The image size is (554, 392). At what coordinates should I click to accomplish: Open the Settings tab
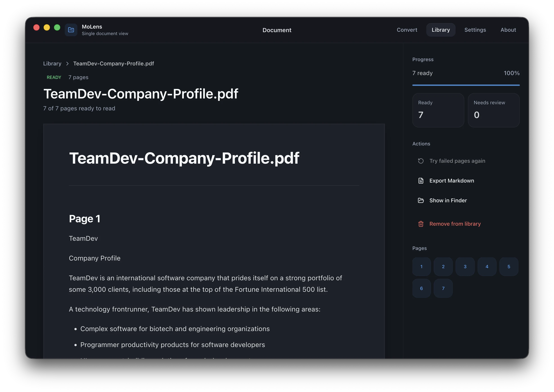(x=475, y=30)
